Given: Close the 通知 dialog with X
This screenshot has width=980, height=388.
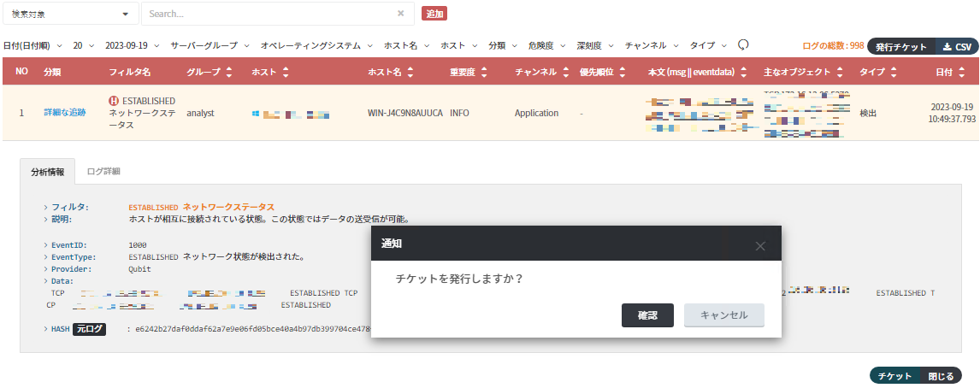Looking at the screenshot, I should coord(760,246).
